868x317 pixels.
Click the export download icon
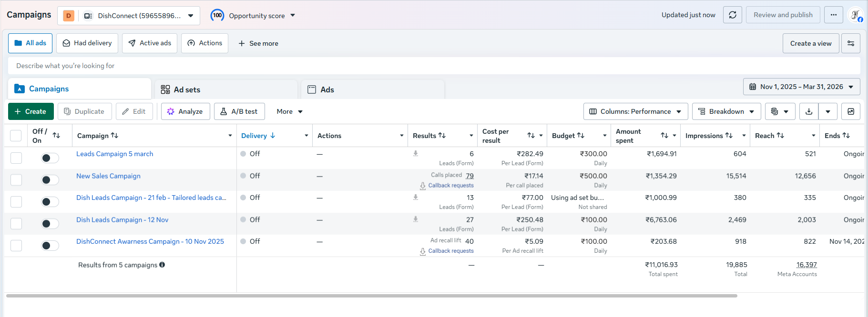(809, 111)
